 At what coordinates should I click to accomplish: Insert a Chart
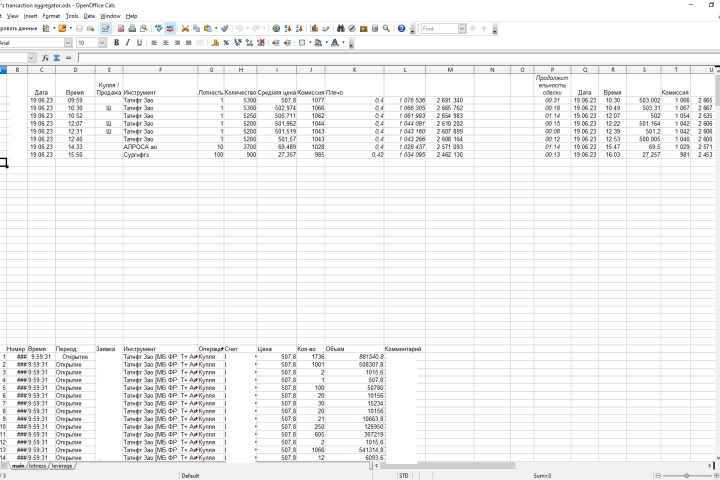[x=315, y=28]
